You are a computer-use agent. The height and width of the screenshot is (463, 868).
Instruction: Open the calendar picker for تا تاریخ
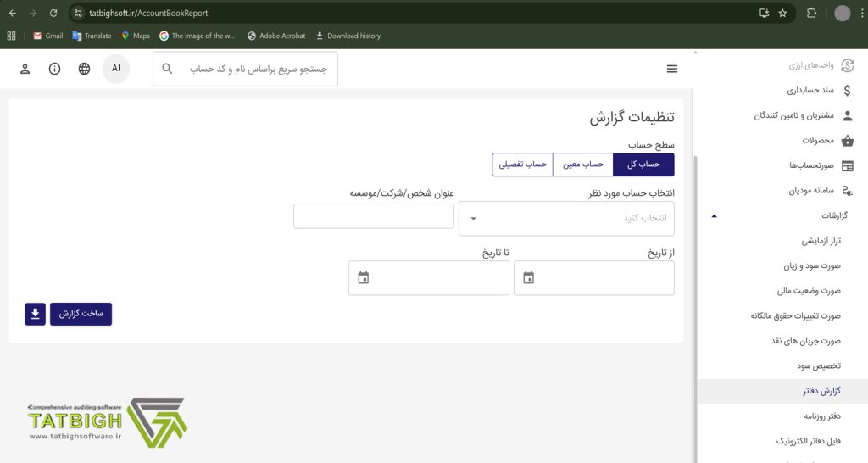pos(364,278)
